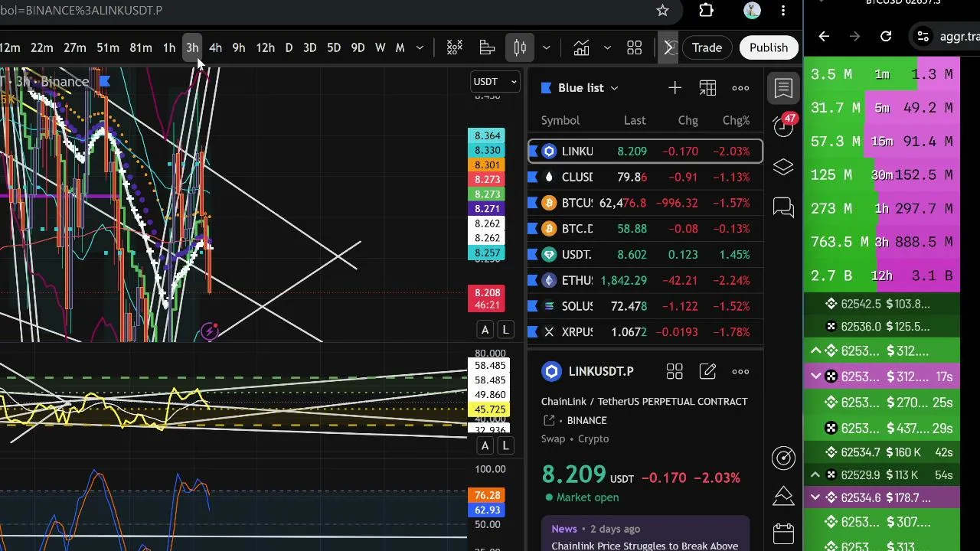Go back in the aggr.trade window
The height and width of the screenshot is (551, 980).
(824, 36)
